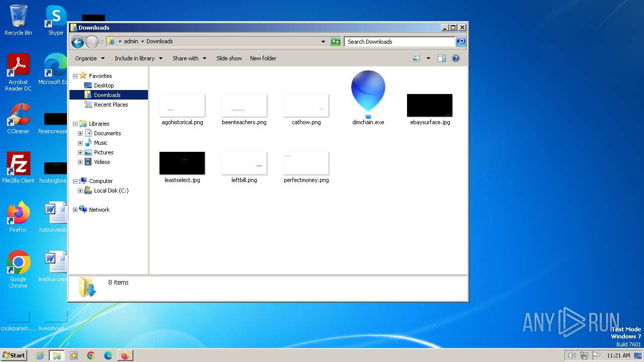
Task: Expand the Videos library
Action: coord(80,162)
